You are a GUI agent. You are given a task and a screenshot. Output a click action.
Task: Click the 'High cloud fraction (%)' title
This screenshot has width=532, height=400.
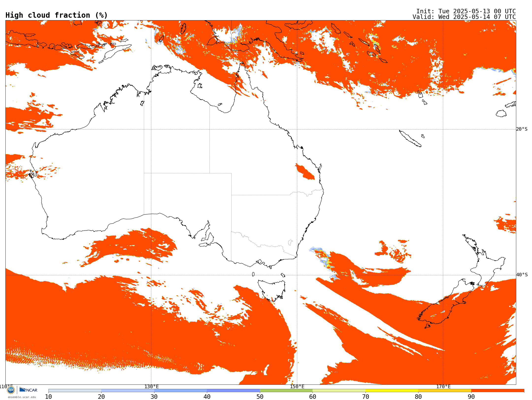click(57, 15)
